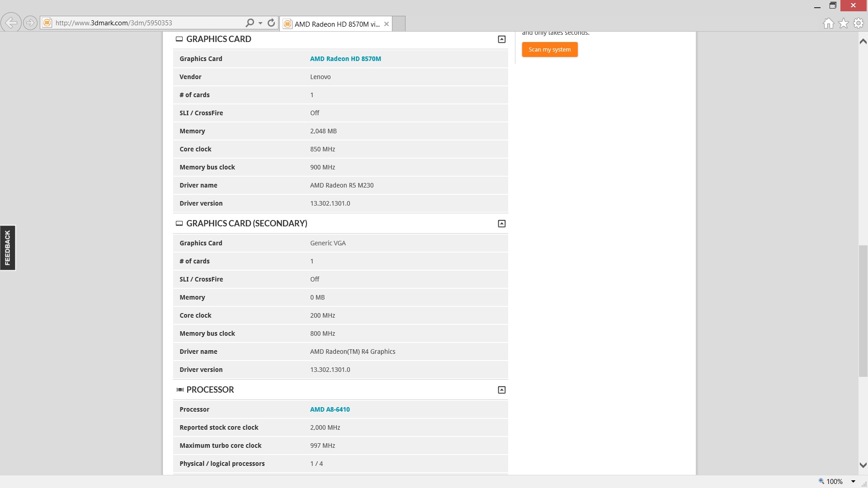Select Maximum turbo core clock '997 MHz'
Screen dimensions: 868x488
[x=323, y=446]
